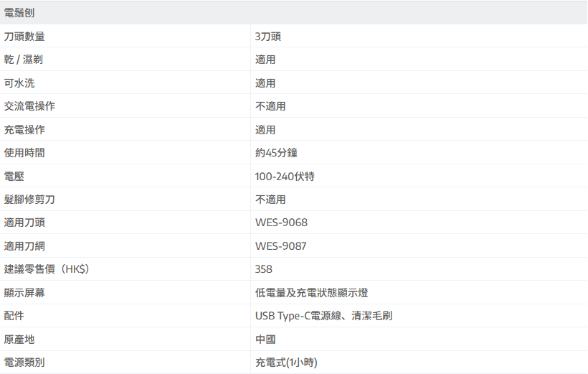Select the 100-240伏特 voltage value
Image resolution: width=588 pixels, height=374 pixels.
pyautogui.click(x=285, y=177)
